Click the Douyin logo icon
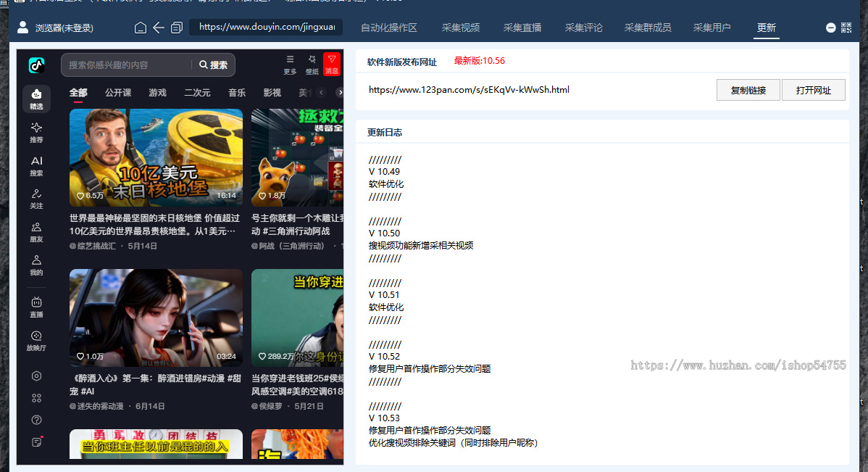The image size is (868, 472). pos(36,65)
